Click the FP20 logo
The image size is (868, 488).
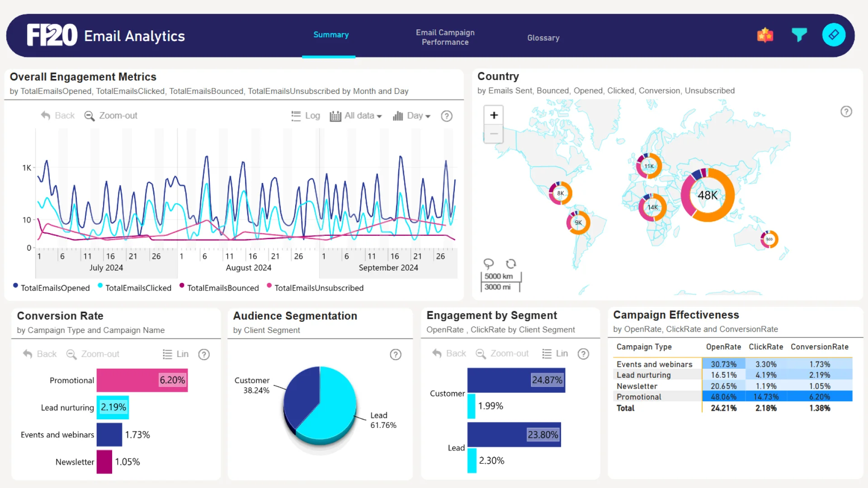click(52, 35)
